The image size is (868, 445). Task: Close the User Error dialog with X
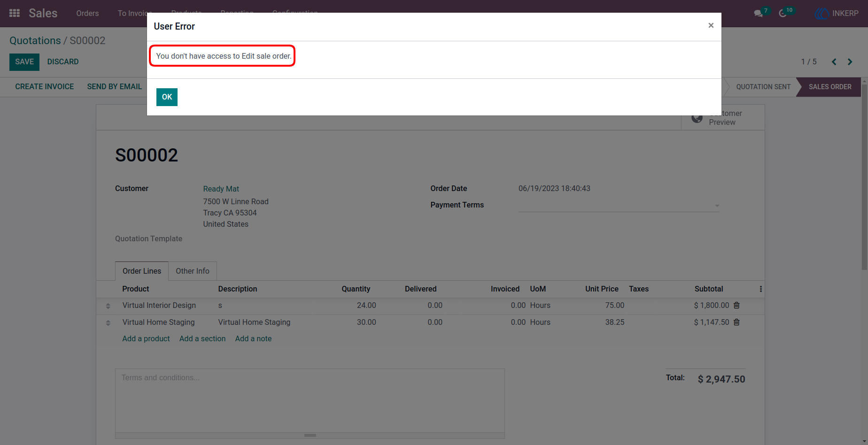711,25
